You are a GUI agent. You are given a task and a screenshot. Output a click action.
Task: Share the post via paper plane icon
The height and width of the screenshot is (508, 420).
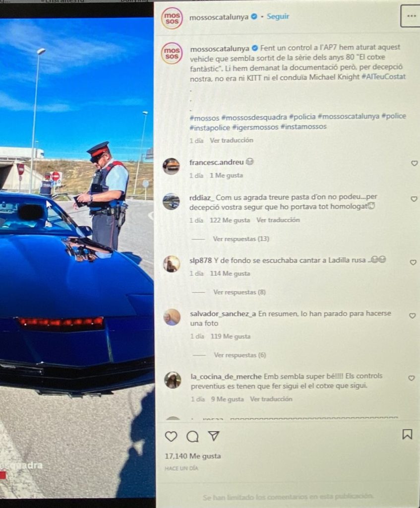click(214, 436)
